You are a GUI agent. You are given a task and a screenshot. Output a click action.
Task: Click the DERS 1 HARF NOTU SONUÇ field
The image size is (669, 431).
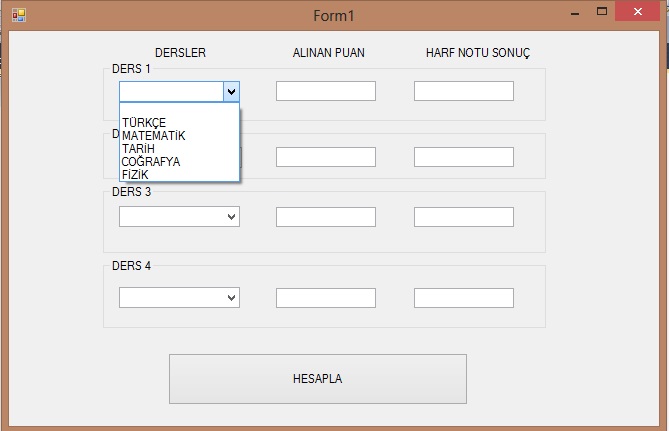(464, 91)
